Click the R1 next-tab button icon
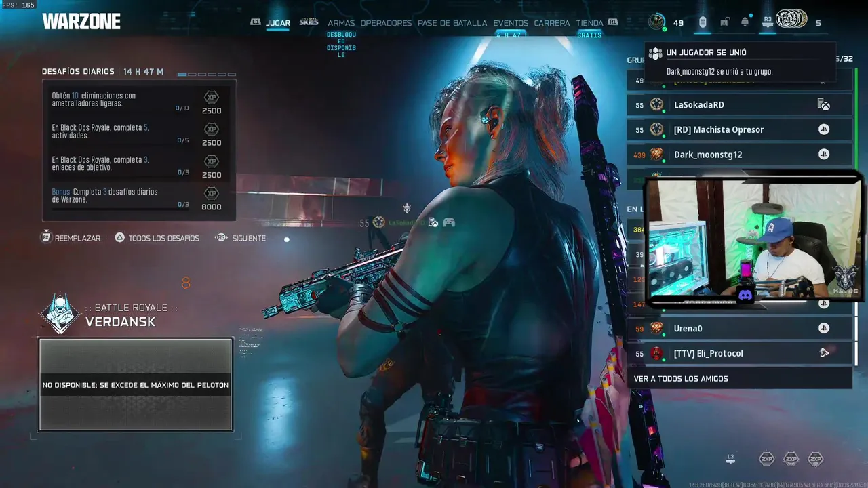The image size is (868, 488). click(x=613, y=22)
